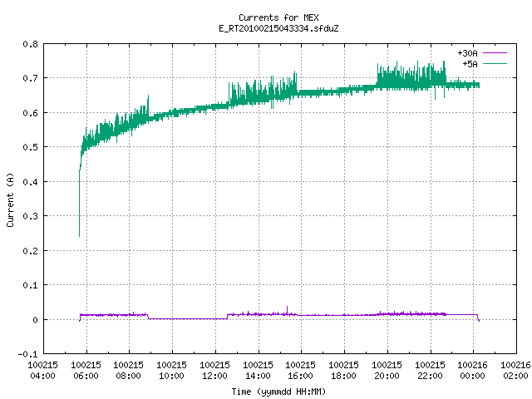
Task: Click the x-axis label '100215 20:00'
Action: pos(387,371)
